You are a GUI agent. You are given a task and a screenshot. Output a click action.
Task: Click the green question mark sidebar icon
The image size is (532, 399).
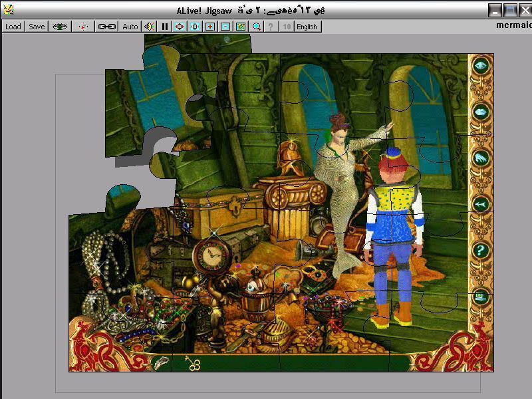pyautogui.click(x=481, y=251)
